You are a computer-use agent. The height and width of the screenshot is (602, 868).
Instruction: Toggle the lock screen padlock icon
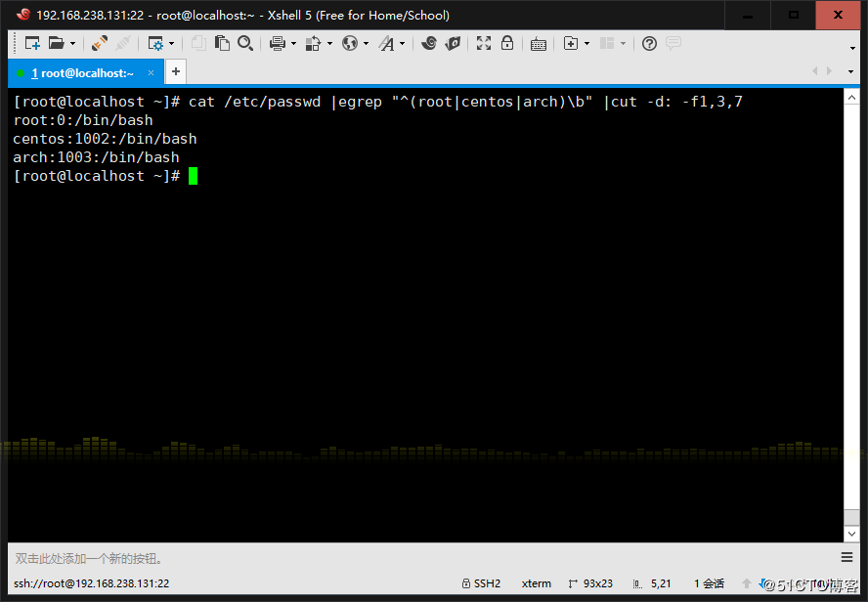pos(507,43)
